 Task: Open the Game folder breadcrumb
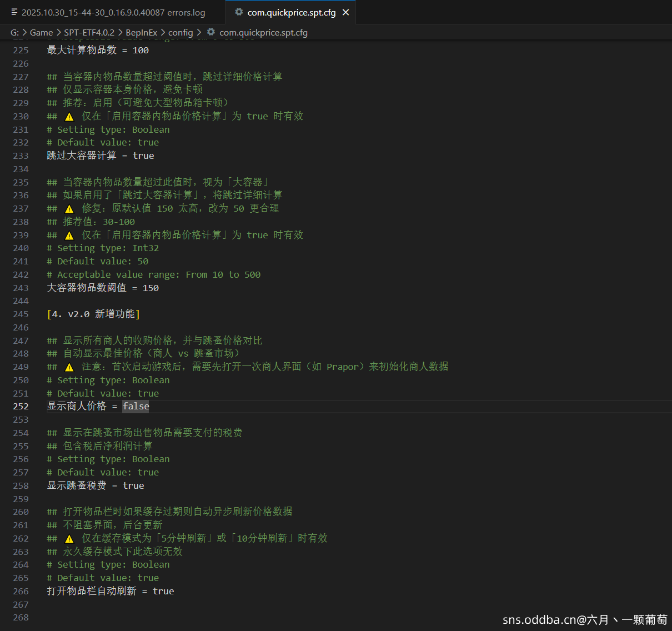(41, 33)
